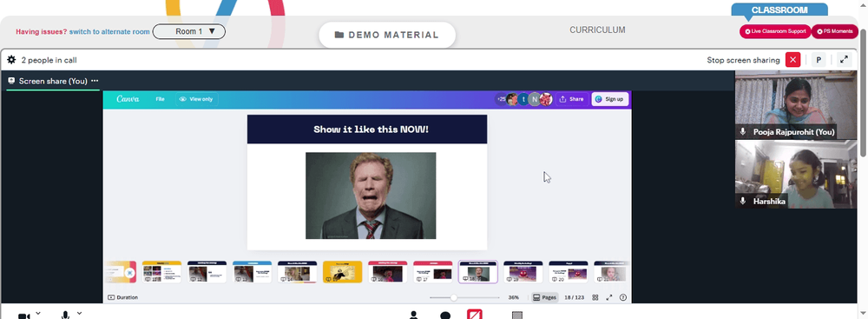Stop screen sharing with red X button
This screenshot has width=868, height=319.
(x=792, y=60)
